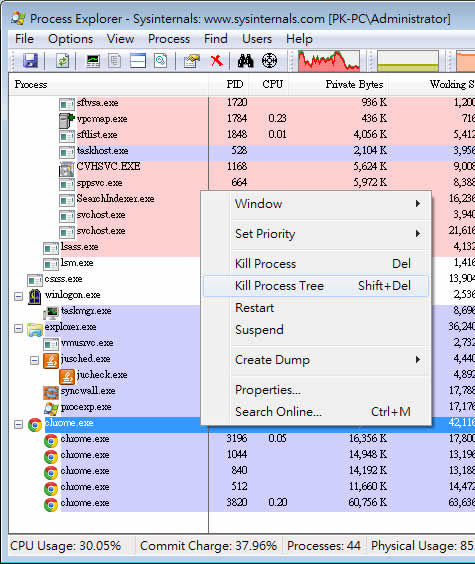Collapse the explorer.exe tree node
Viewport: 475px width, 564px height.
[18, 328]
